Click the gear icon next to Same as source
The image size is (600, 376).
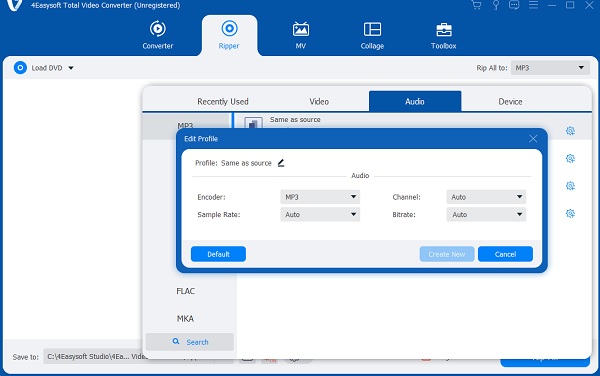pyautogui.click(x=570, y=131)
